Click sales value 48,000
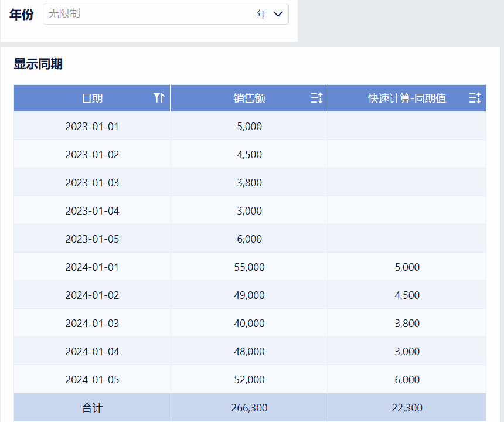504x422 pixels. 250,351
